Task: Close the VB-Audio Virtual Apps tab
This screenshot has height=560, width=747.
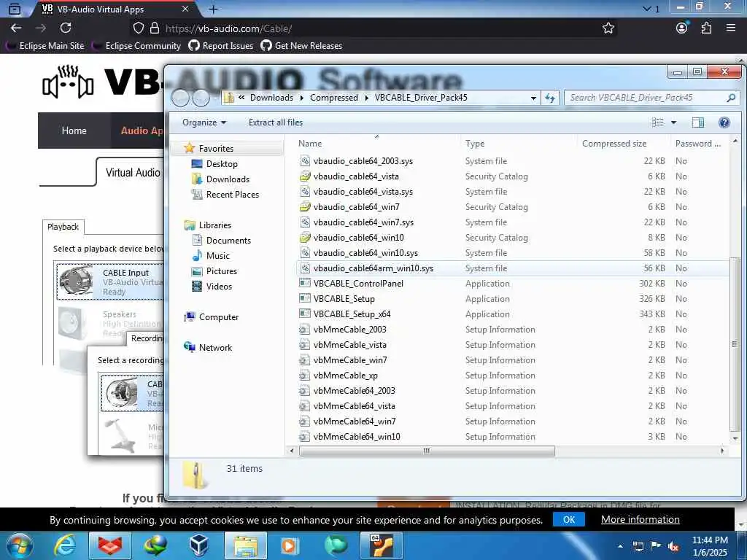Action: tap(185, 9)
